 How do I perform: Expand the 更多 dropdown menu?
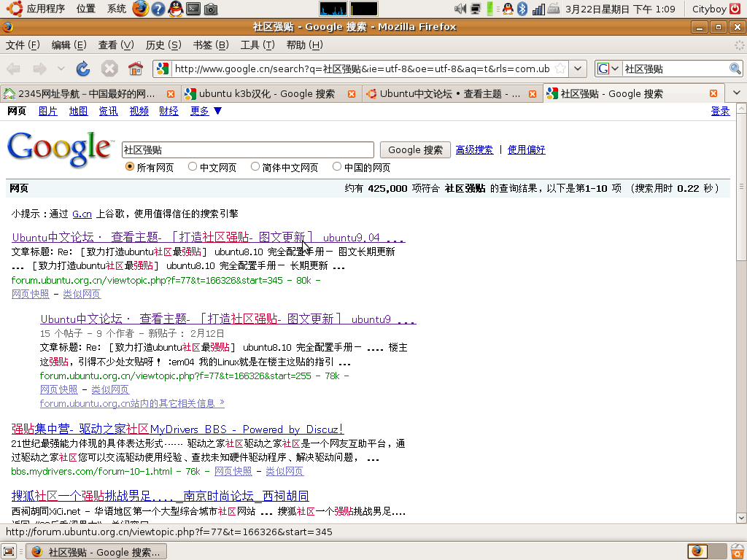pos(206,111)
